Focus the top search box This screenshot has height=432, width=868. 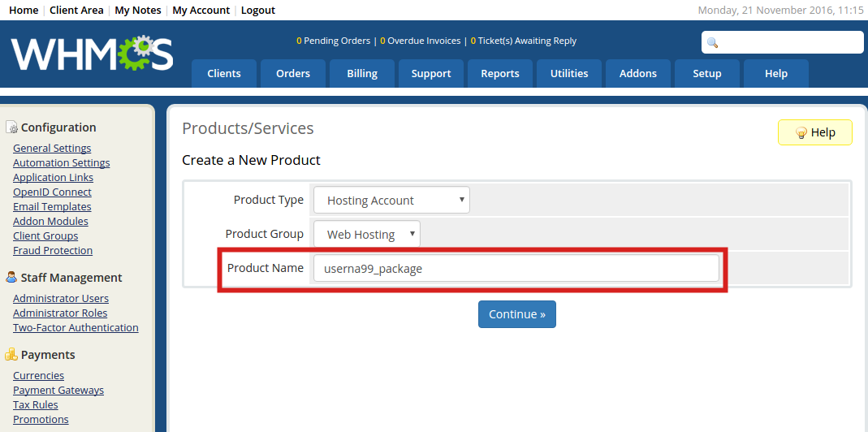pyautogui.click(x=789, y=43)
